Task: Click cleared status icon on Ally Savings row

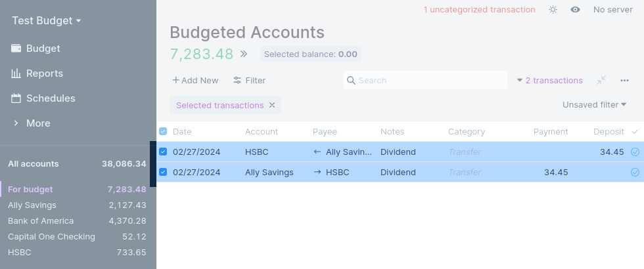Action: [635, 172]
